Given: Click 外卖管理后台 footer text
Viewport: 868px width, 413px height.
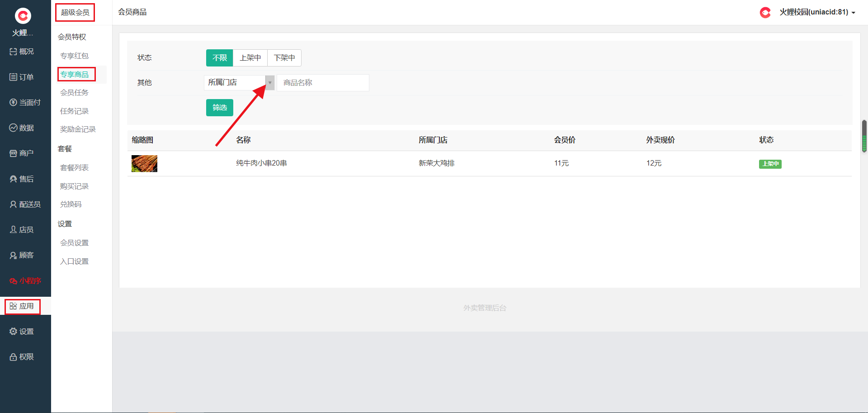Looking at the screenshot, I should [485, 308].
